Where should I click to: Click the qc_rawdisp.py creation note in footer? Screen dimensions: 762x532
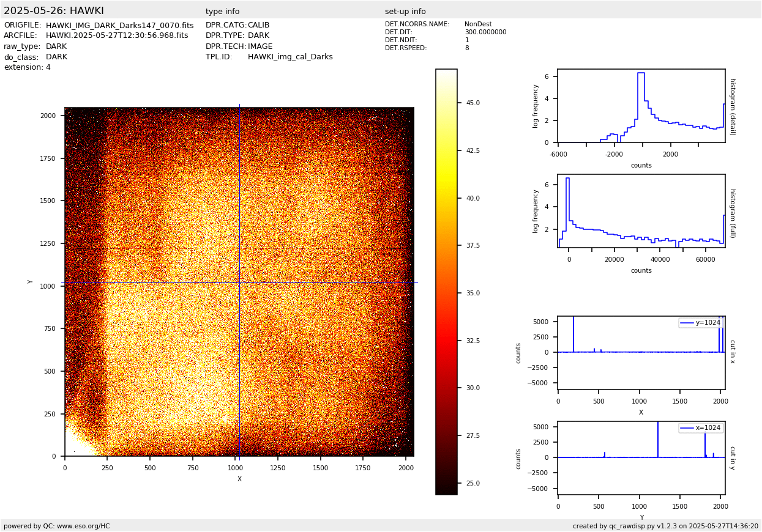point(665,526)
